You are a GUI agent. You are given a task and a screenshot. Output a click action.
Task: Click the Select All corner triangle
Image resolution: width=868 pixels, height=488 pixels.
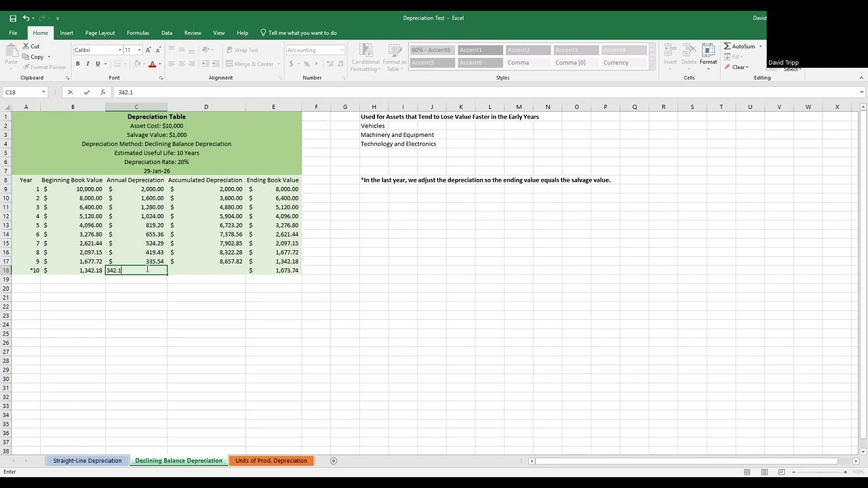[6, 107]
